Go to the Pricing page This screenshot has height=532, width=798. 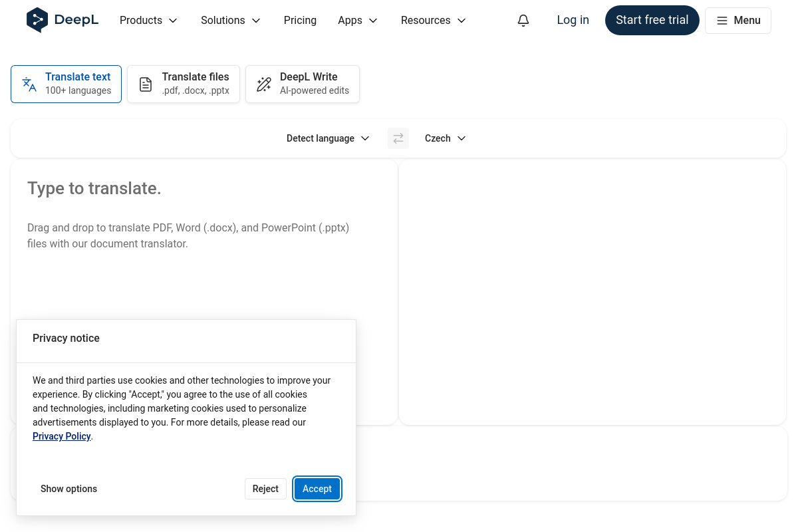tap(300, 21)
